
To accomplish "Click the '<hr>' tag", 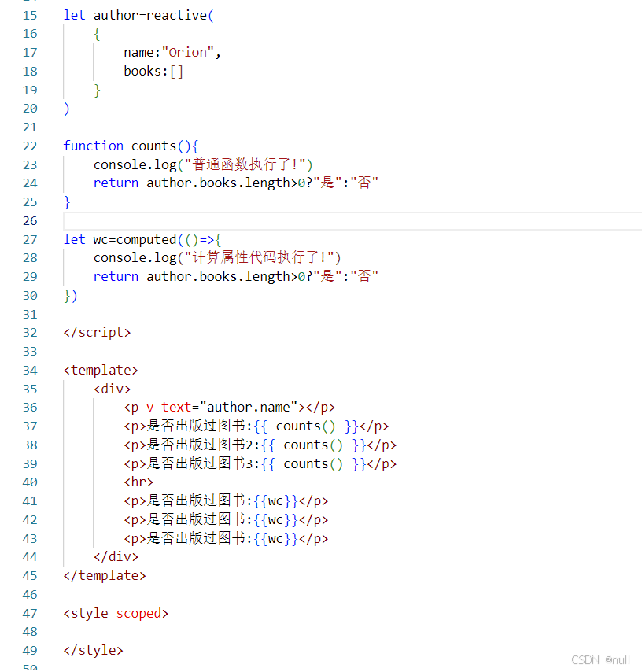I will click(138, 482).
